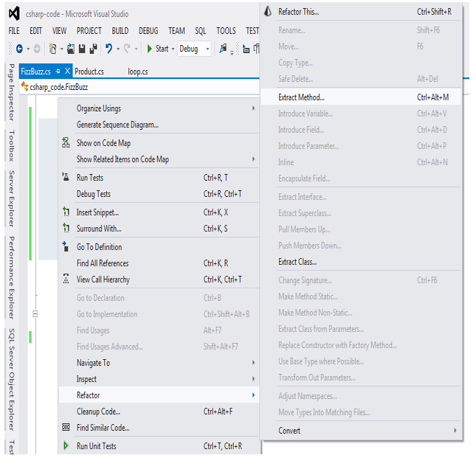Switch to the loop.cs tab
476x458 pixels.
point(138,72)
